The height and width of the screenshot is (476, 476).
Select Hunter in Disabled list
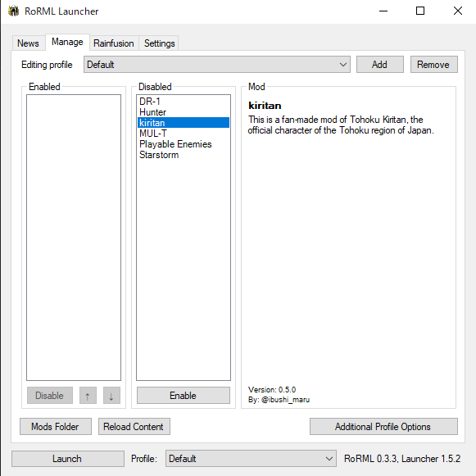point(184,112)
